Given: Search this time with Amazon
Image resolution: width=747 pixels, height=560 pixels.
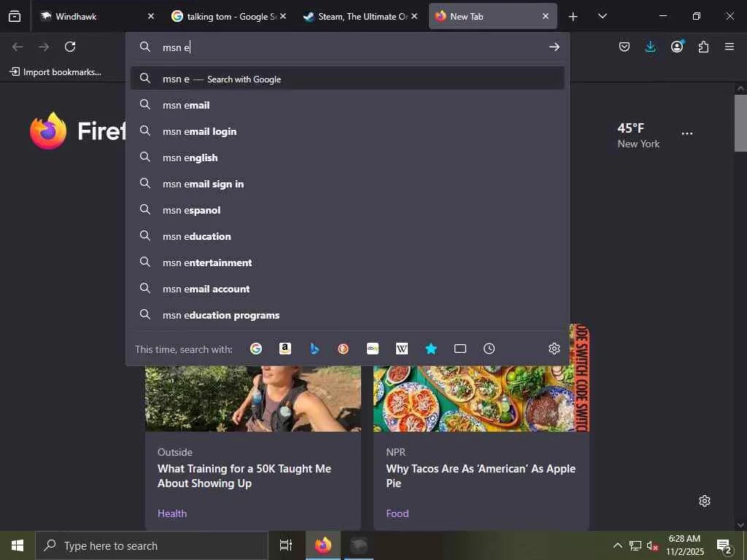Looking at the screenshot, I should point(285,349).
